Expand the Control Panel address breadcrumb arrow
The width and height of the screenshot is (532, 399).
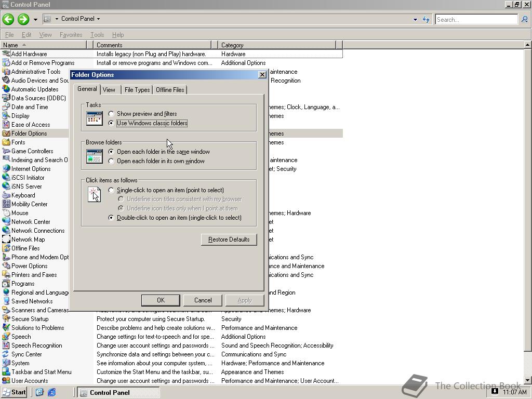click(x=98, y=19)
